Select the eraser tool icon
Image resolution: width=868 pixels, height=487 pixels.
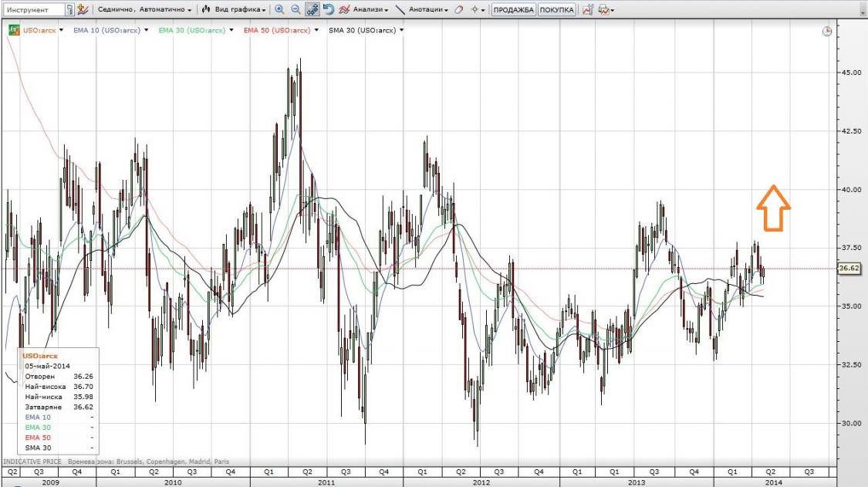pos(458,9)
